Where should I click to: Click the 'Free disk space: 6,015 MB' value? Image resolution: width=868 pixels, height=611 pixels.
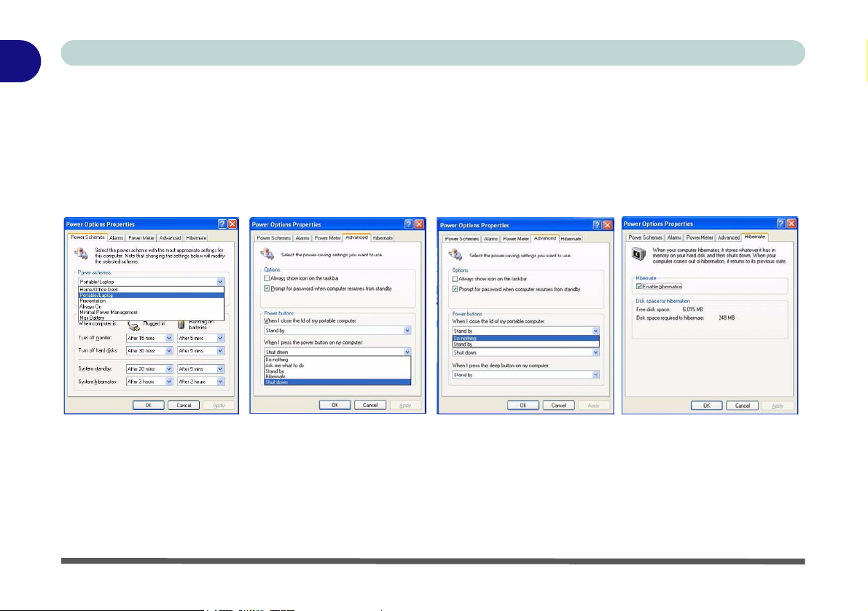pos(692,310)
